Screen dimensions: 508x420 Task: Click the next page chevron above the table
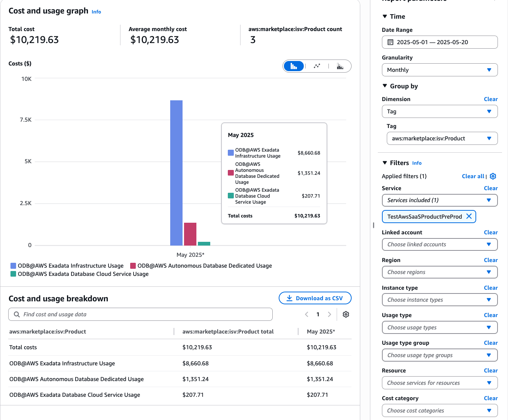click(330, 314)
